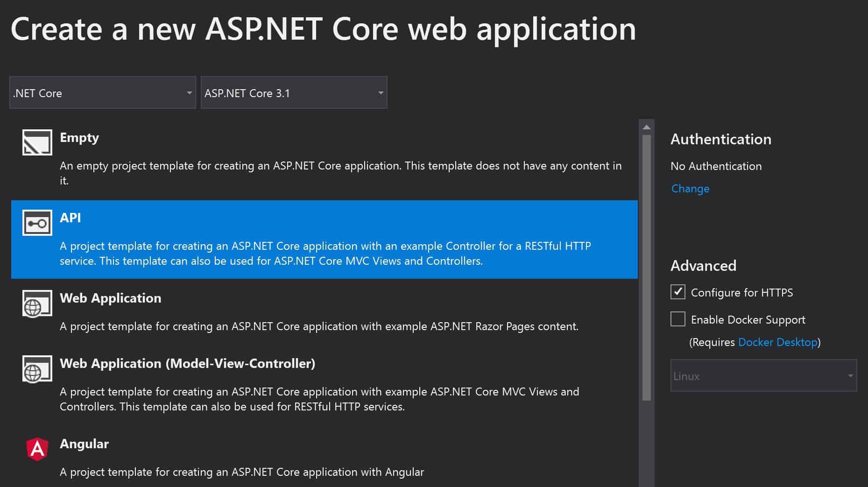Click the Advanced heading
Screen dimensions: 868x487
tap(704, 266)
